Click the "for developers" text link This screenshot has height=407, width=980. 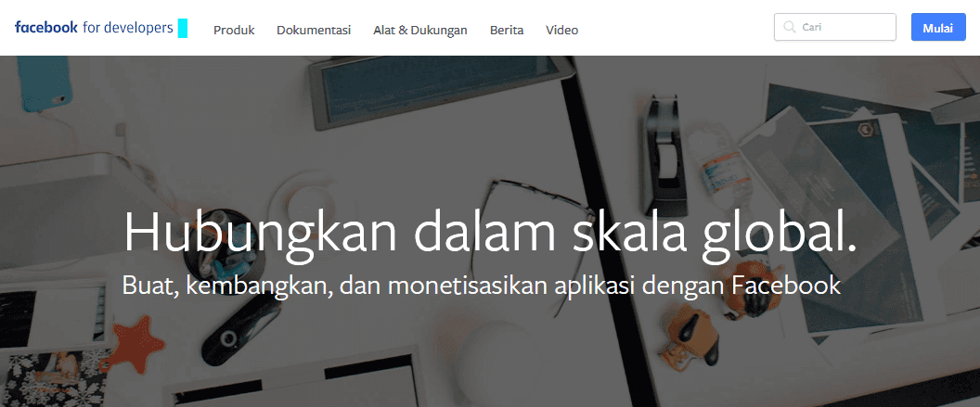click(127, 28)
